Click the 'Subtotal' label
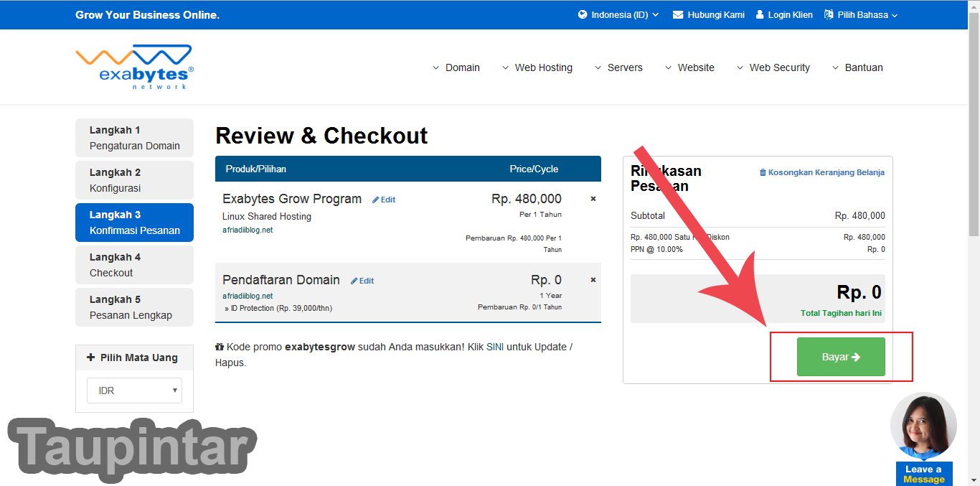This screenshot has width=980, height=486. [648, 215]
